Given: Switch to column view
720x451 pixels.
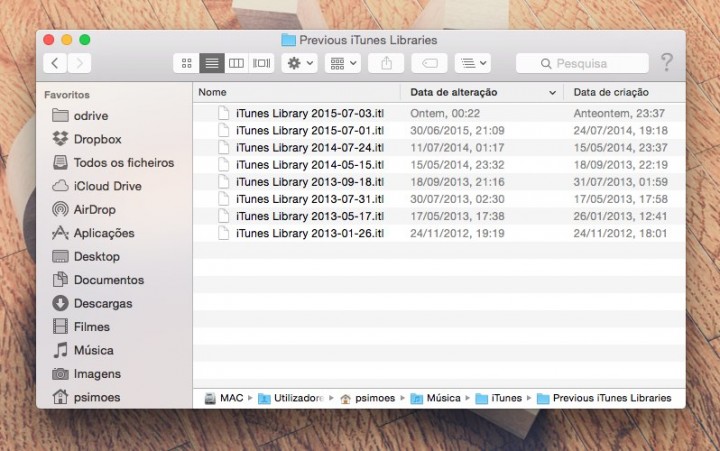Looking at the screenshot, I should 236,63.
